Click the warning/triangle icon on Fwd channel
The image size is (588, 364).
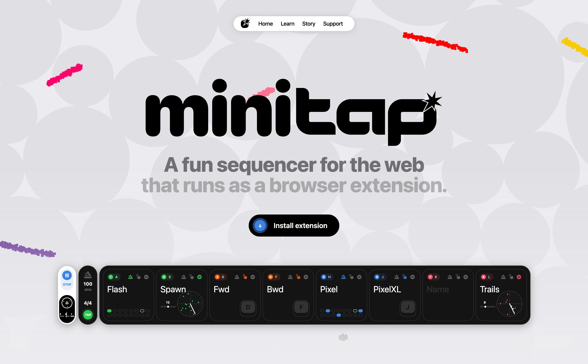tap(237, 277)
